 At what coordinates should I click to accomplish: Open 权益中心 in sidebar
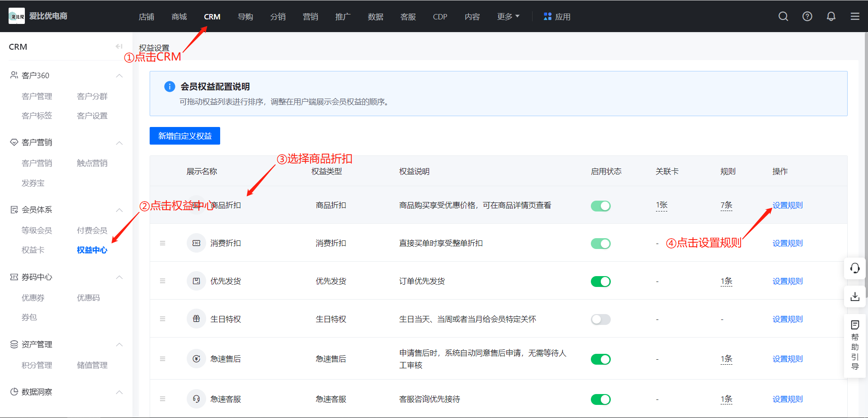point(92,250)
